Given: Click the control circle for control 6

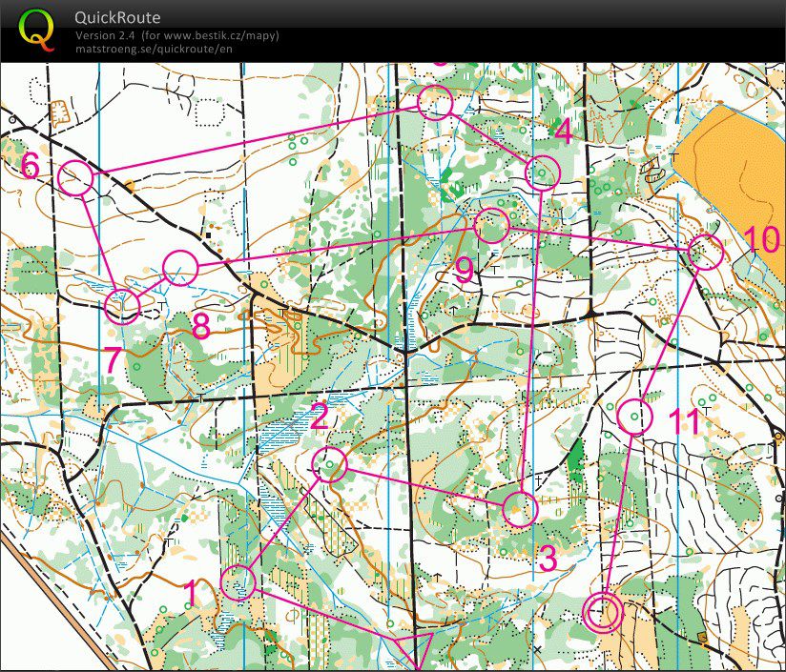Looking at the screenshot, I should (x=75, y=177).
